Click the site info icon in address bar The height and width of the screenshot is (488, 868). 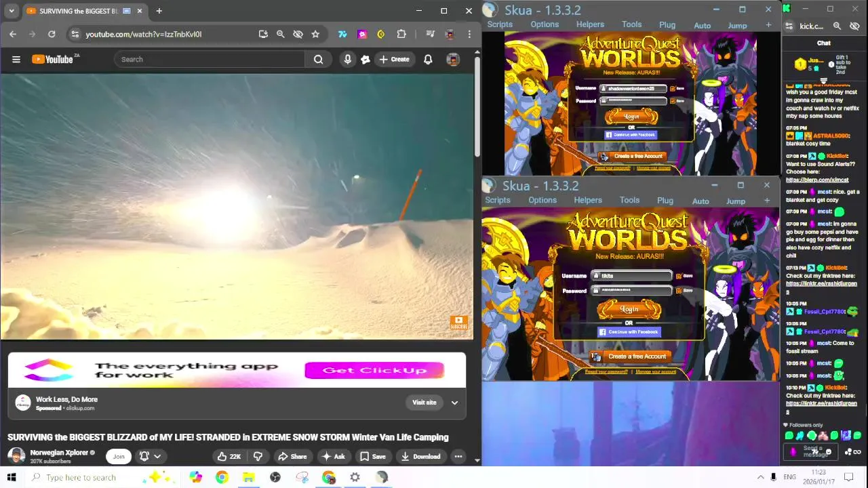pyautogui.click(x=75, y=34)
